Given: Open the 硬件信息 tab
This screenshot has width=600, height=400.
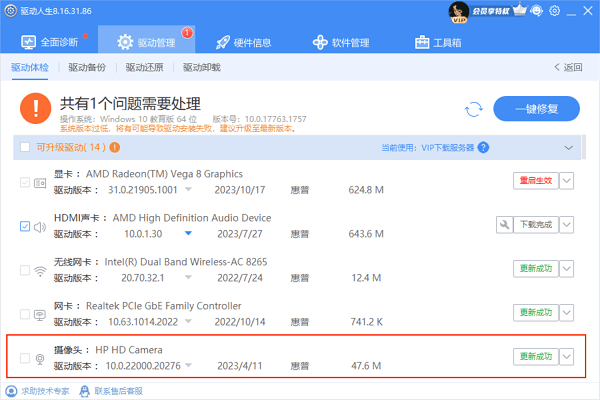Looking at the screenshot, I should click(243, 42).
